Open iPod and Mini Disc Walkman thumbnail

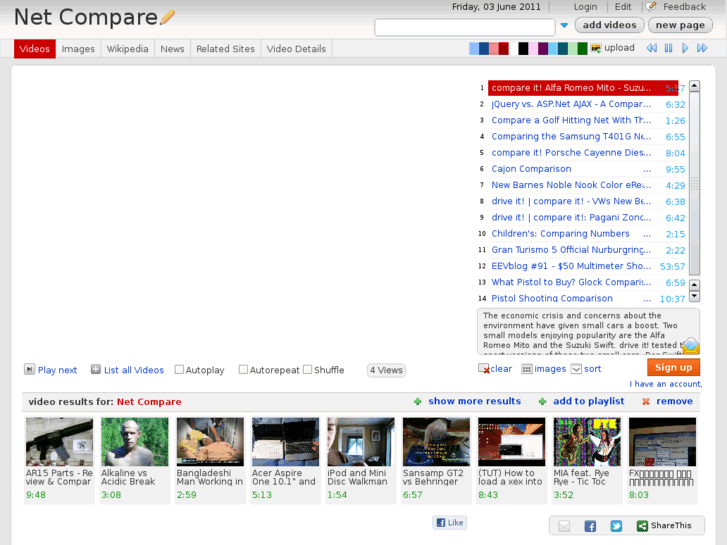pyautogui.click(x=361, y=442)
